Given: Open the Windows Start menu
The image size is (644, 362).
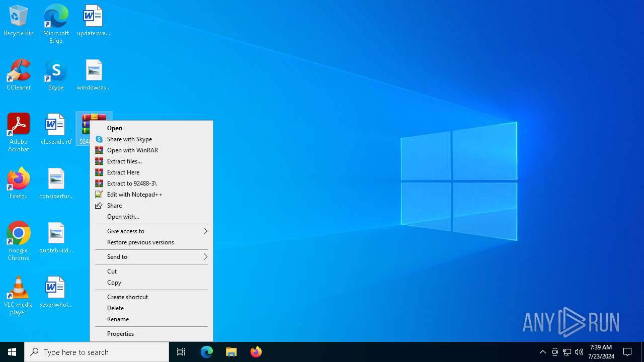Looking at the screenshot, I should point(12,352).
